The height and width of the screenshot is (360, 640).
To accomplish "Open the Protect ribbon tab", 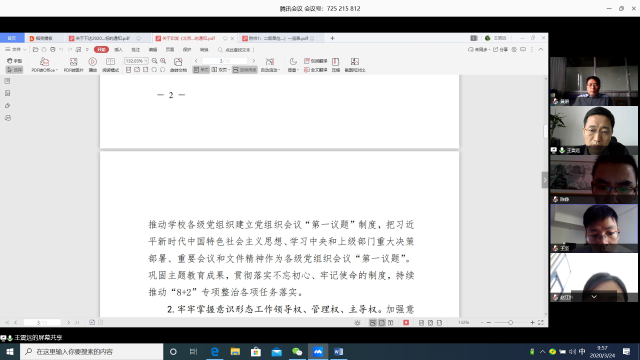I will pos(187,50).
